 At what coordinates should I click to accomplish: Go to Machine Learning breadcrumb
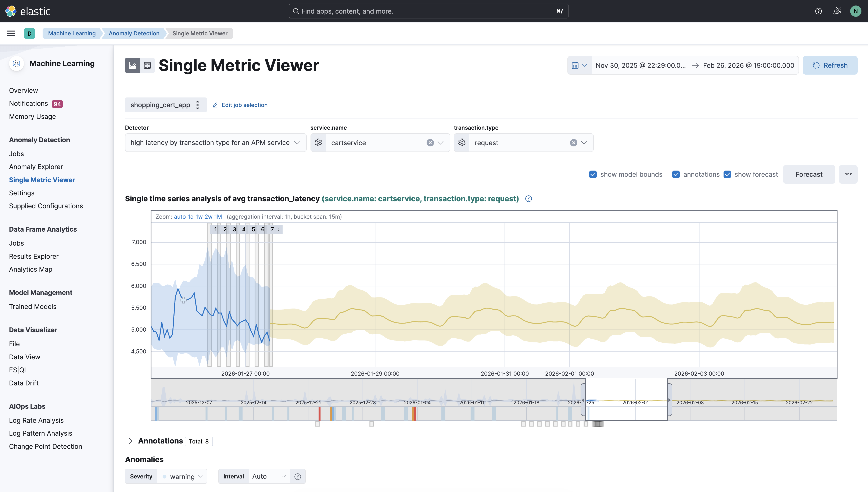coord(72,33)
